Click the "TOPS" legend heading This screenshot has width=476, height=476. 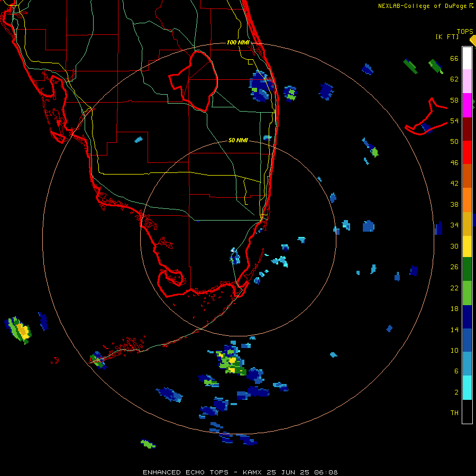[x=465, y=31]
